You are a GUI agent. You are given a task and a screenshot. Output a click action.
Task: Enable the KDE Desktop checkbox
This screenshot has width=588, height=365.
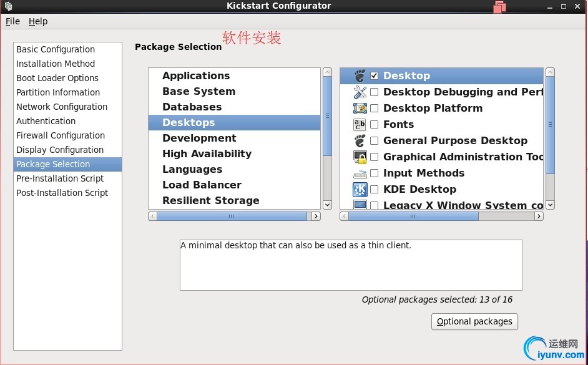point(374,189)
